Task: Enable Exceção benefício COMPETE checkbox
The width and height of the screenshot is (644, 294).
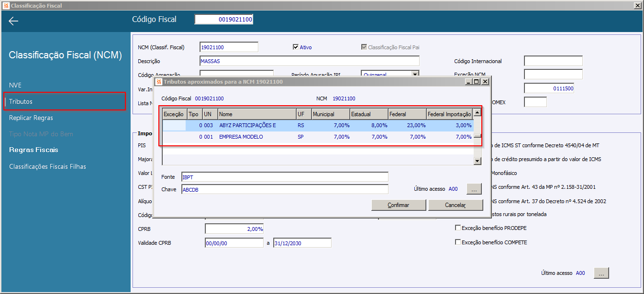Action: point(458,242)
